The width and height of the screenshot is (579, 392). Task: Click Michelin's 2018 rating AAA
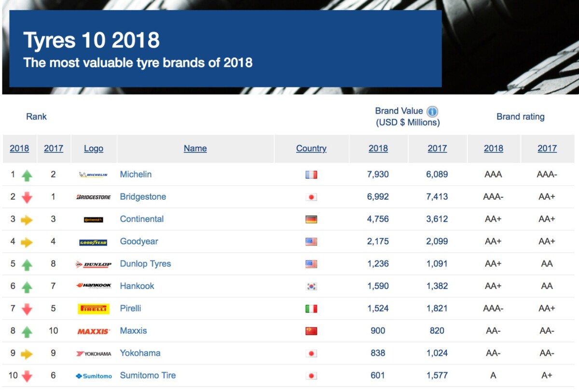click(x=493, y=174)
